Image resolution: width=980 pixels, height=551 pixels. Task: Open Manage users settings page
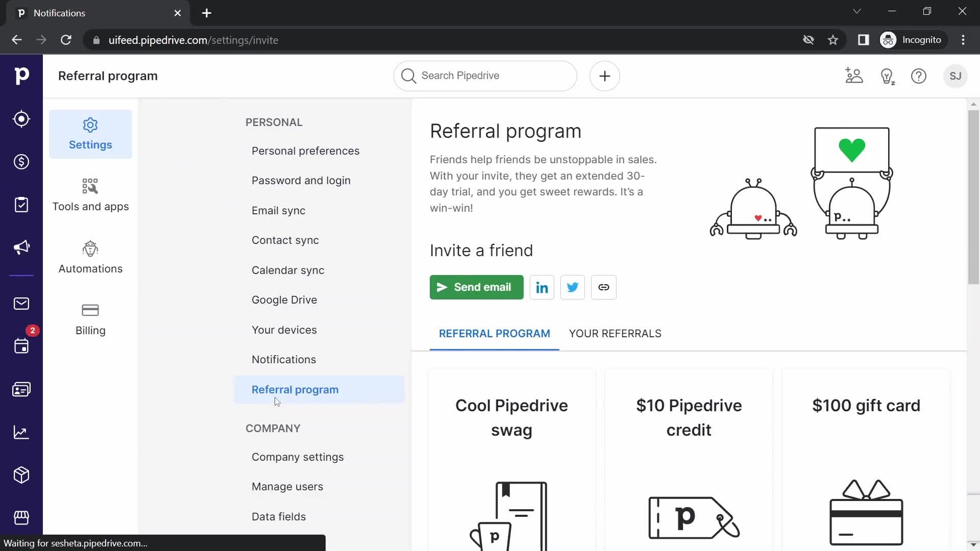click(287, 486)
